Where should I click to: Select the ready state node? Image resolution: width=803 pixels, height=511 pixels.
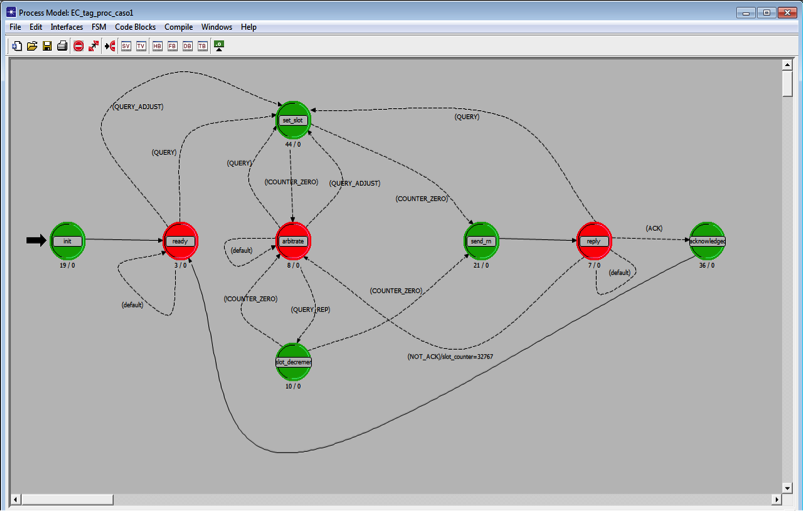(180, 241)
